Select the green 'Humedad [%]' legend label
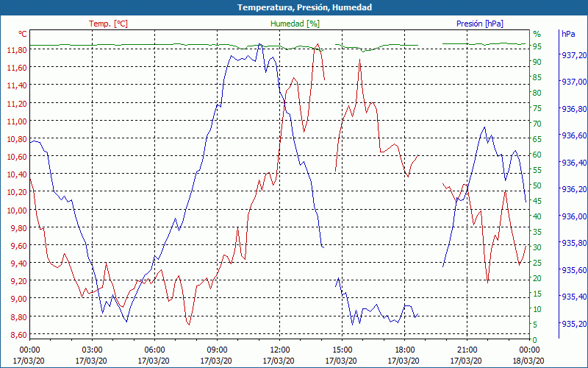Viewport: 588px width, 368px height. coord(295,24)
